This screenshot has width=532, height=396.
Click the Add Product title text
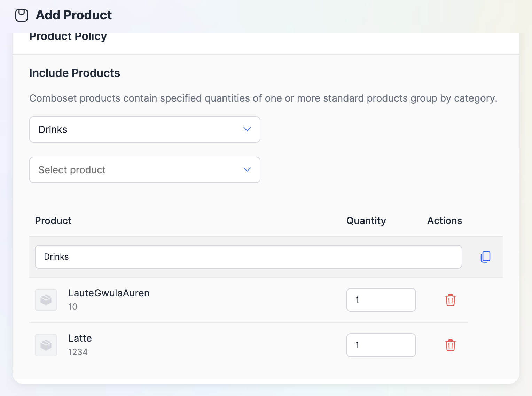74,15
